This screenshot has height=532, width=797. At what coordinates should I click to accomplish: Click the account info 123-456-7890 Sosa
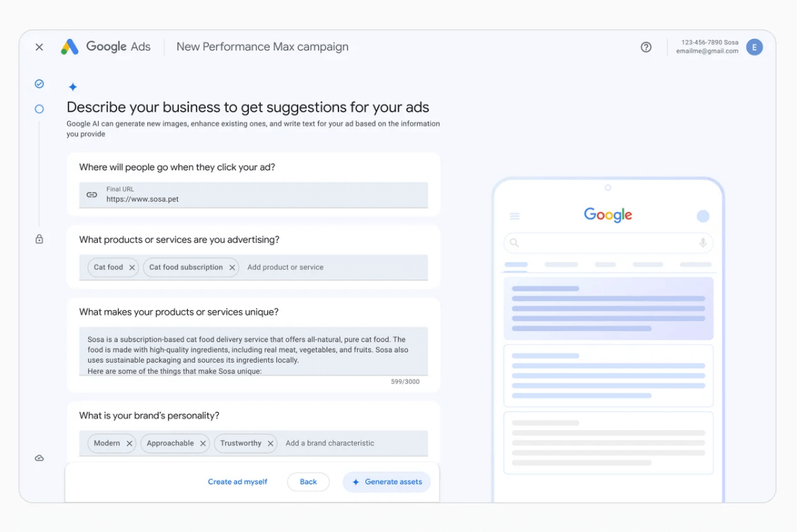pos(709,42)
